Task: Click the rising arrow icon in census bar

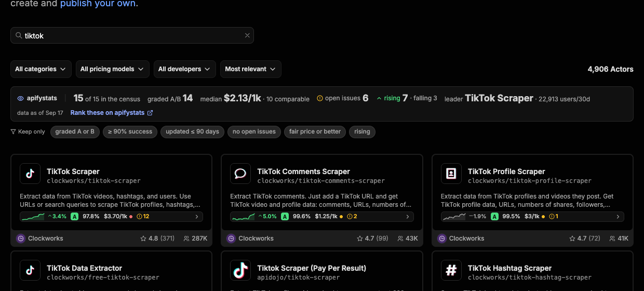Action: tap(379, 98)
